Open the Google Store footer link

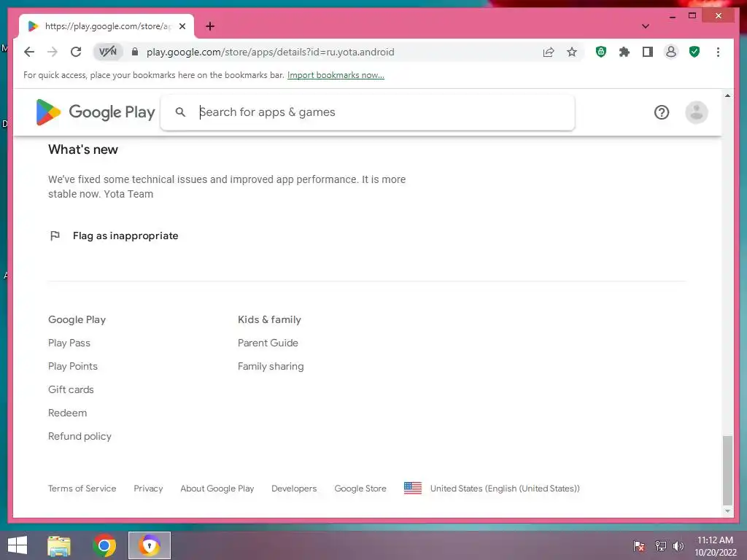360,489
